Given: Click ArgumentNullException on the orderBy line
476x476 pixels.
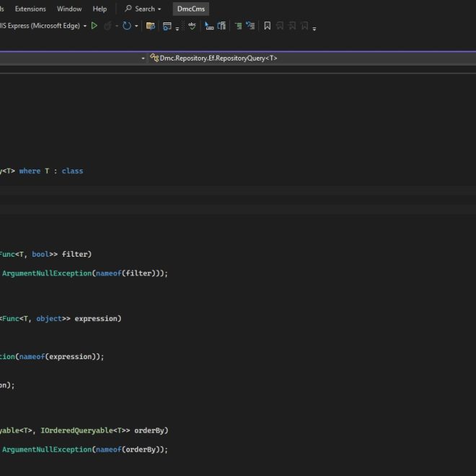Looking at the screenshot, I should [x=47, y=449].
